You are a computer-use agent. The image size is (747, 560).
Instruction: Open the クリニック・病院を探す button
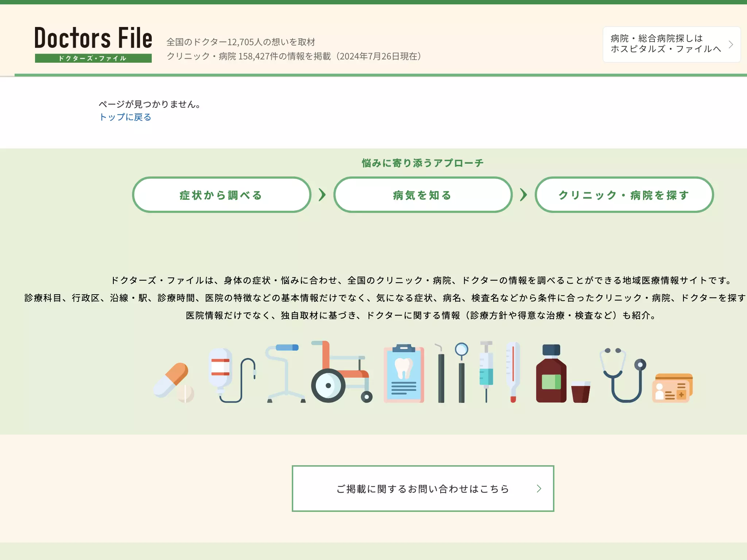[624, 195]
